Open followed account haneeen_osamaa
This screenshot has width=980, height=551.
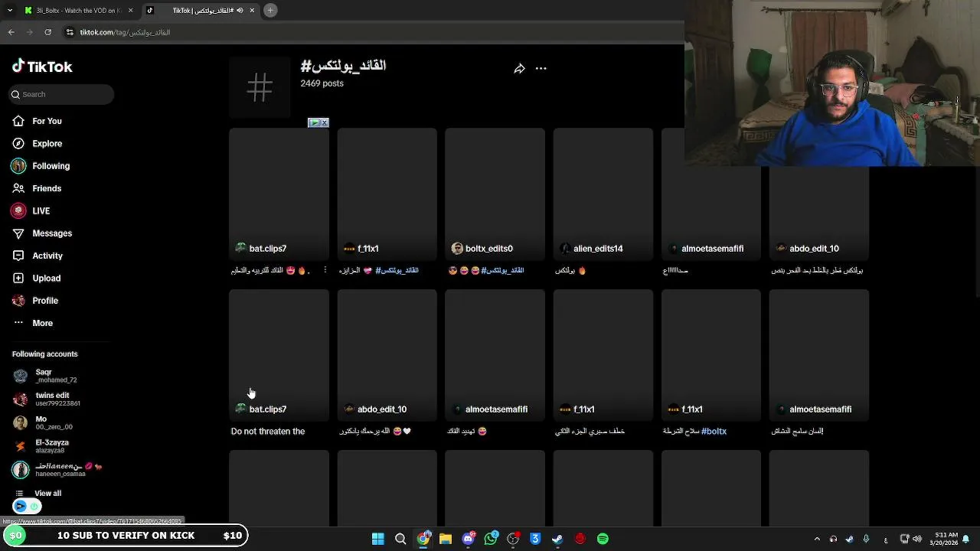pyautogui.click(x=57, y=469)
